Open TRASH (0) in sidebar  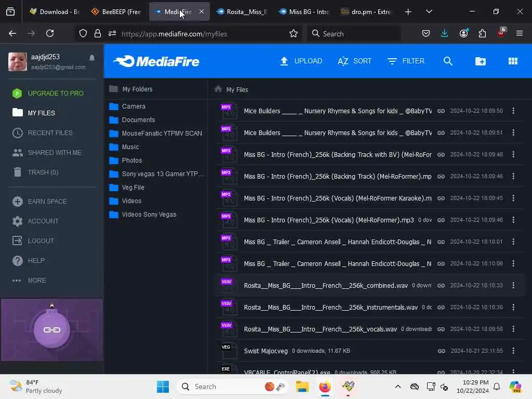[x=35, y=172]
